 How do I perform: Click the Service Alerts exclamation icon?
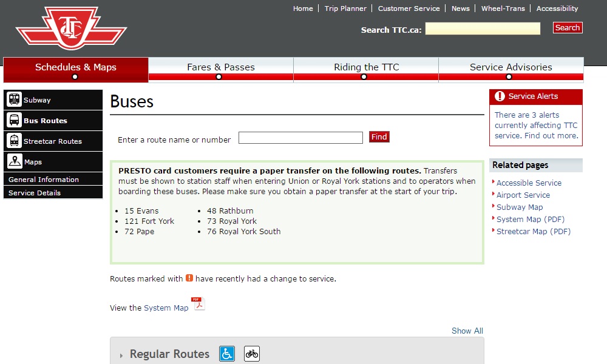(500, 96)
